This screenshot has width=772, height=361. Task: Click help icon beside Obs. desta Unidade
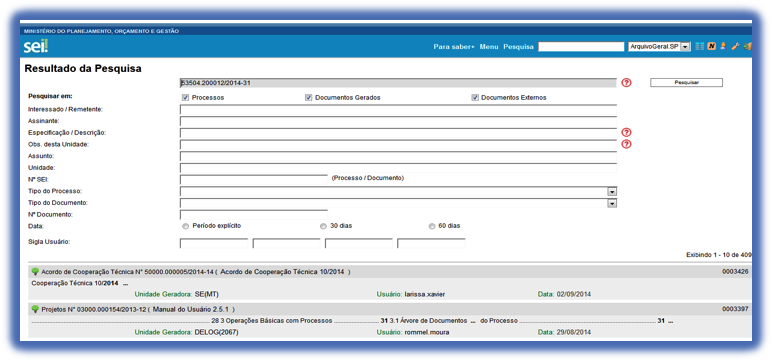(x=626, y=144)
